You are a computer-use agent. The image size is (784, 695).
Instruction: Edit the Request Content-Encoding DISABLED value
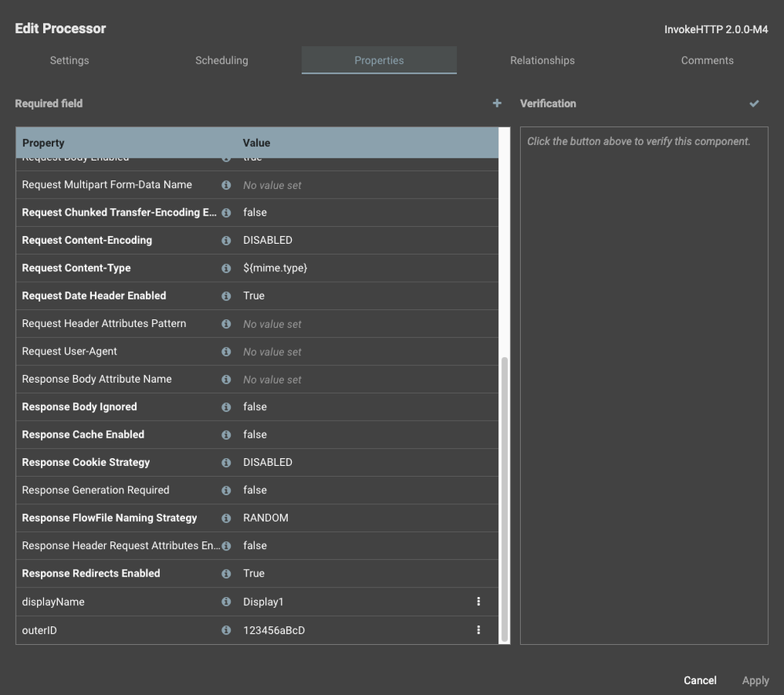pos(268,240)
